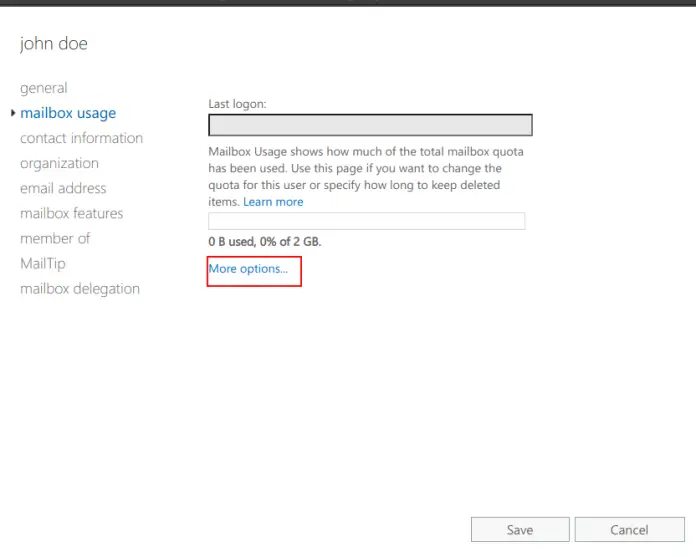696x557 pixels.
Task: Click the '0 B used, 0% of 2 GB' text
Action: pos(265,242)
